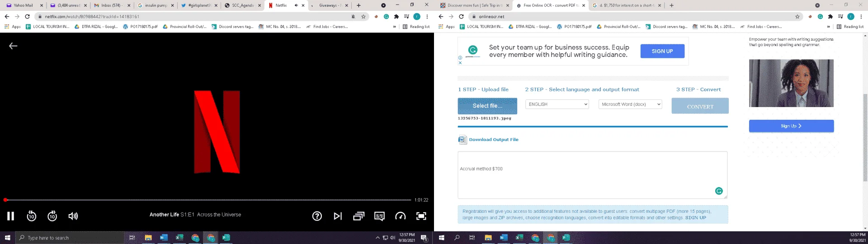Reload the OnlineOCR page
This screenshot has height=244, width=868.
click(x=461, y=16)
